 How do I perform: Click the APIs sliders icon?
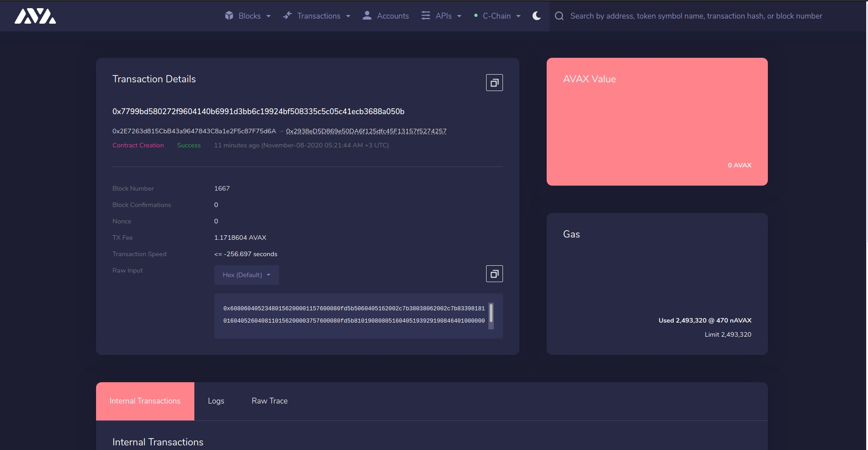tap(426, 16)
